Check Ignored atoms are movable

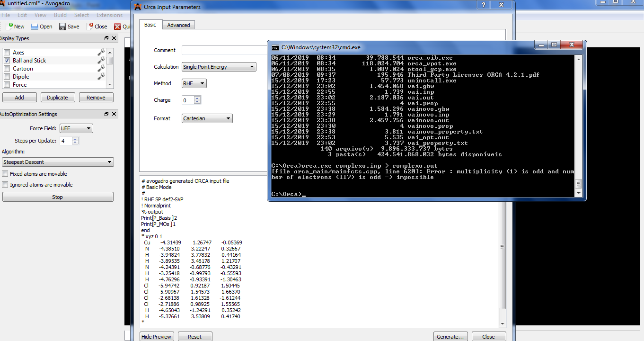point(5,185)
